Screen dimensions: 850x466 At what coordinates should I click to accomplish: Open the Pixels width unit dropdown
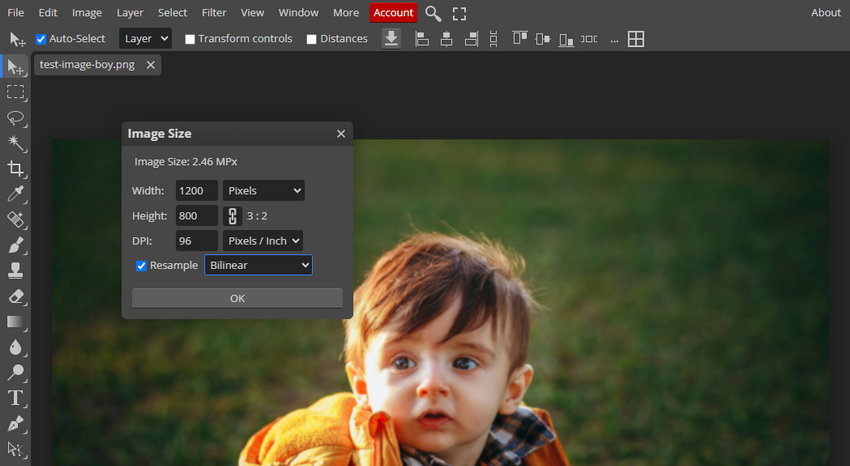[263, 191]
